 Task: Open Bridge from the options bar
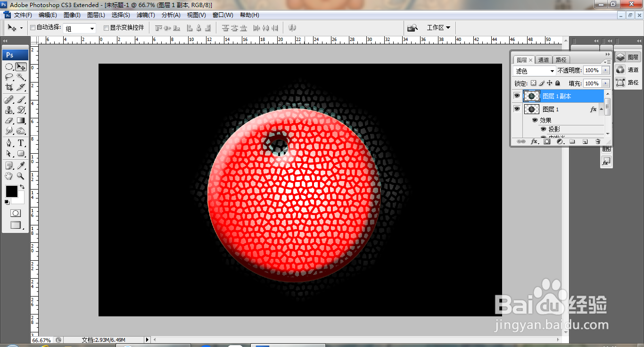coord(413,28)
